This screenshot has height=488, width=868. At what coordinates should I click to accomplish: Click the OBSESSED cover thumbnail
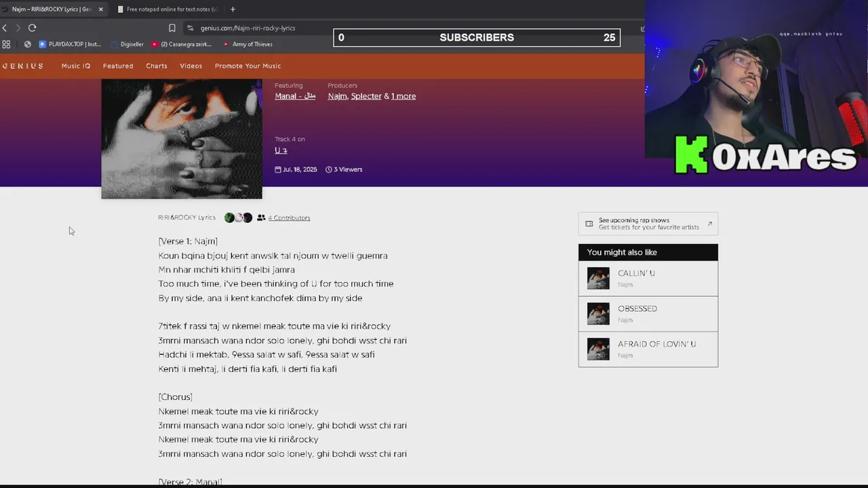[598, 314]
